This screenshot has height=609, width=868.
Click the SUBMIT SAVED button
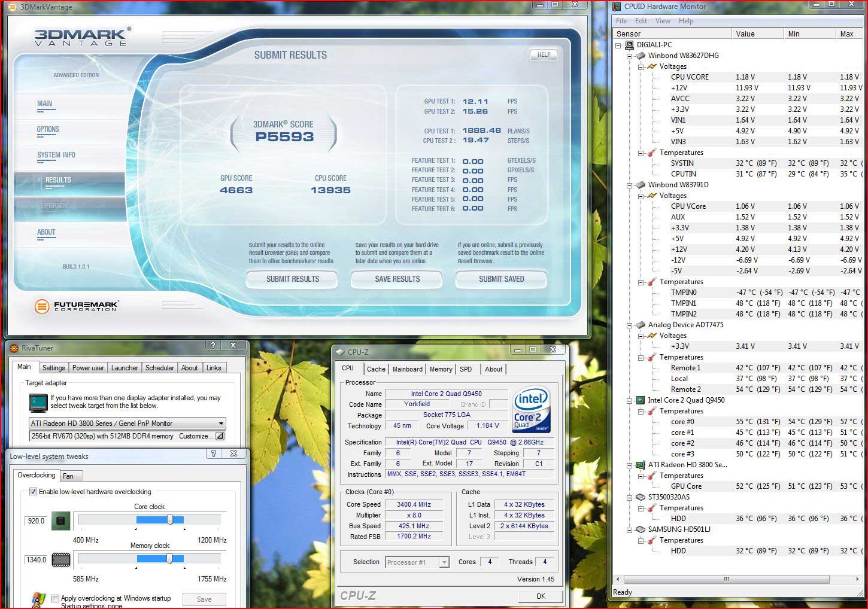(x=502, y=279)
